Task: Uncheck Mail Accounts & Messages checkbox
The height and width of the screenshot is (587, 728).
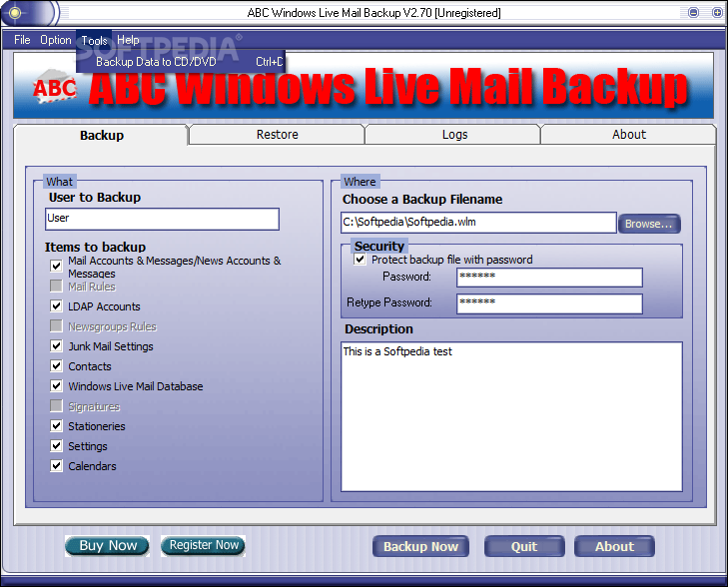Action: [x=56, y=266]
